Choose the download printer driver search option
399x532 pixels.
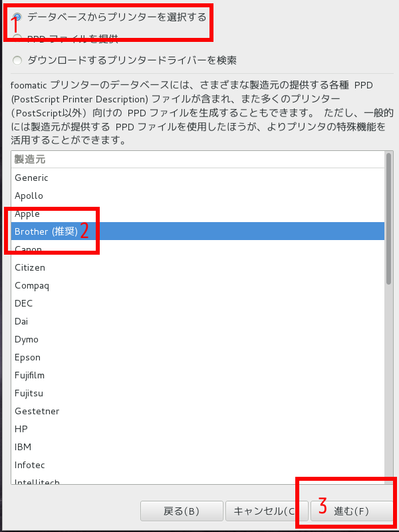(17, 61)
